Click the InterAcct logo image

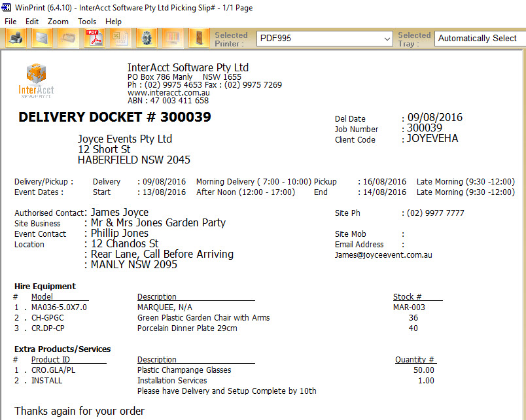pos(36,80)
